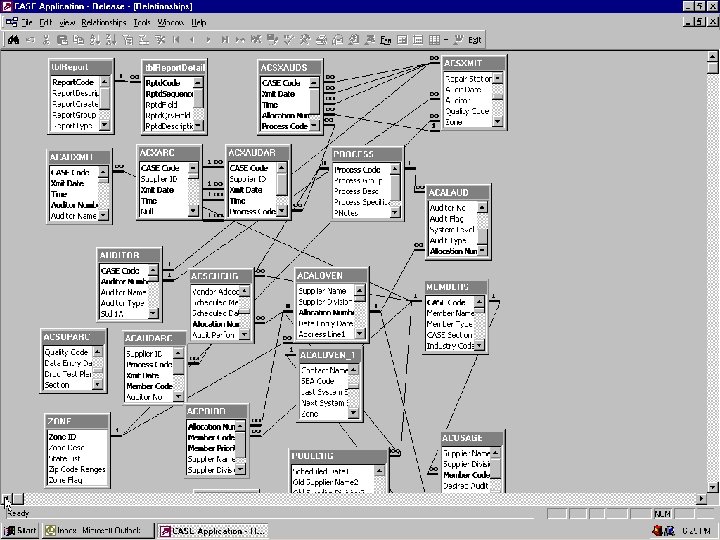This screenshot has width=720, height=540.
Task: Click down arrow in ACXARC field list
Action: click(x=193, y=210)
